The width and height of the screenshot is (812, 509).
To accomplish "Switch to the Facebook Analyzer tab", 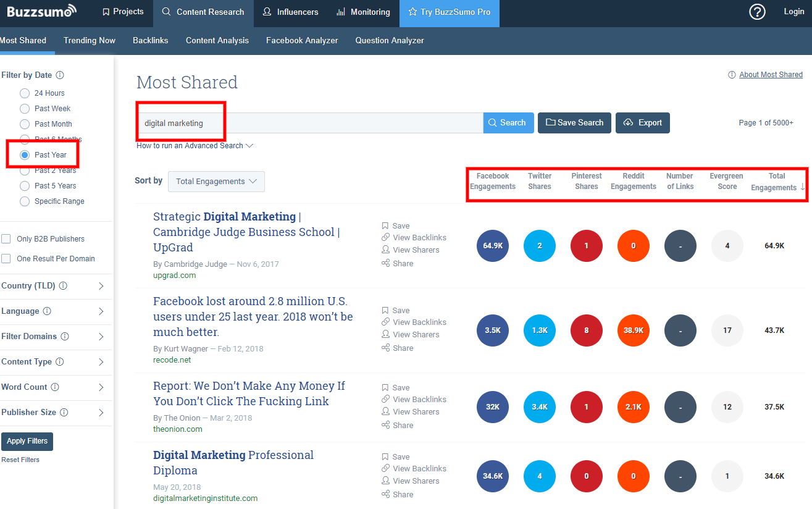I will pos(302,40).
